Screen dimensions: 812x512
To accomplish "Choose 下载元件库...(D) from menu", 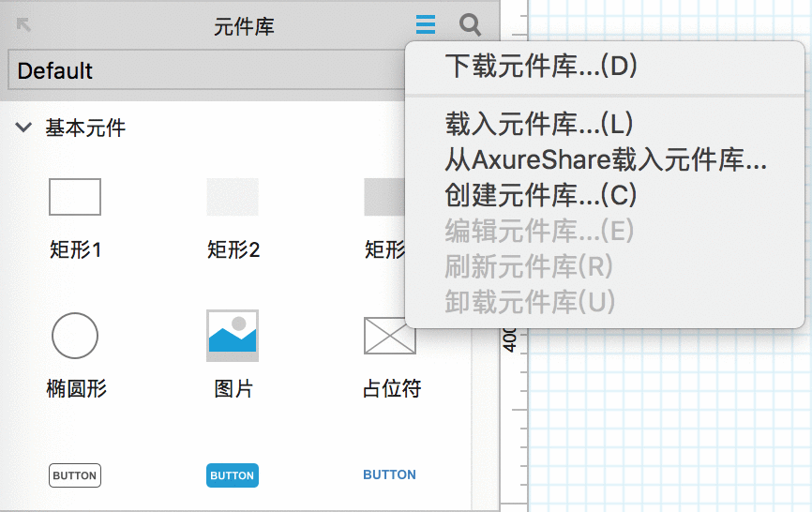I will 541,66.
